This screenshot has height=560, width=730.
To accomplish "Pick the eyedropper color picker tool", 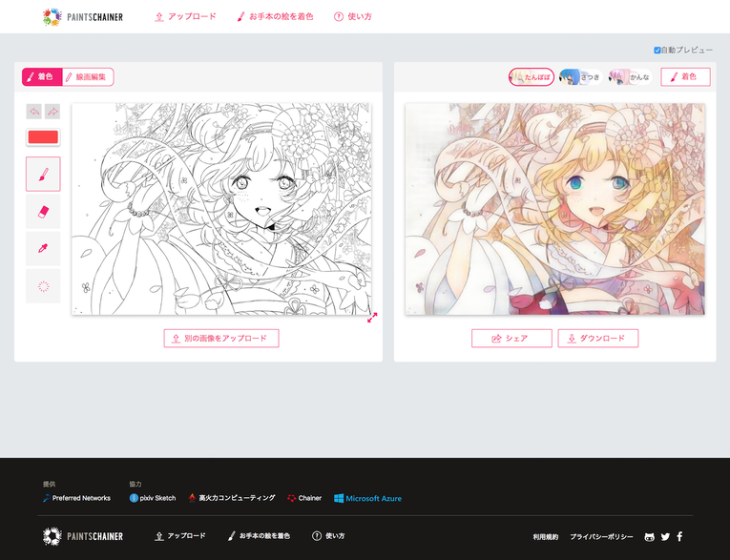I will point(43,248).
